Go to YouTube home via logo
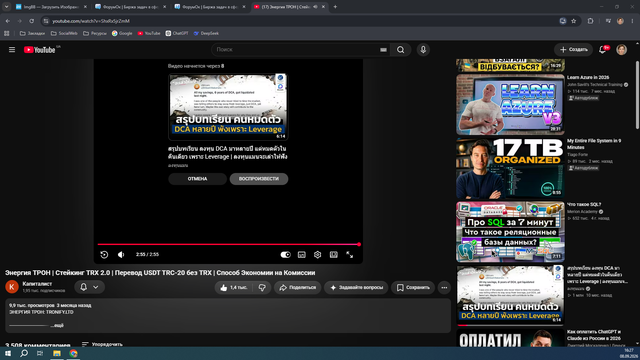Viewport: 640px width, 360px height. click(x=40, y=50)
